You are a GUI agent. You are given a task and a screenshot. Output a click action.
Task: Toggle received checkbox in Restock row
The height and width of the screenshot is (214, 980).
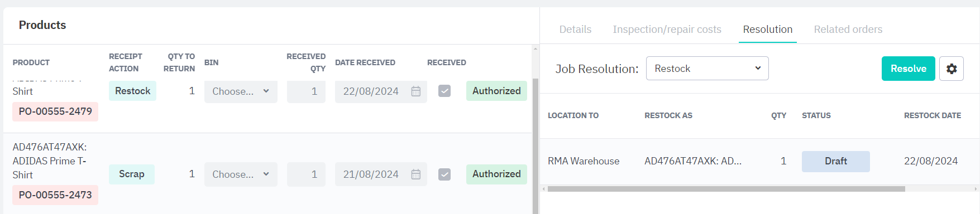coord(444,91)
